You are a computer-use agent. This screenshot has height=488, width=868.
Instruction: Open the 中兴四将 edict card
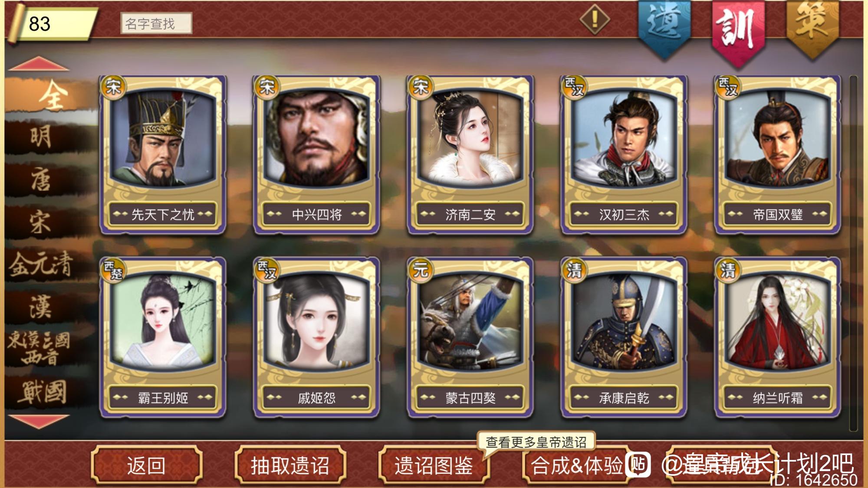point(316,155)
